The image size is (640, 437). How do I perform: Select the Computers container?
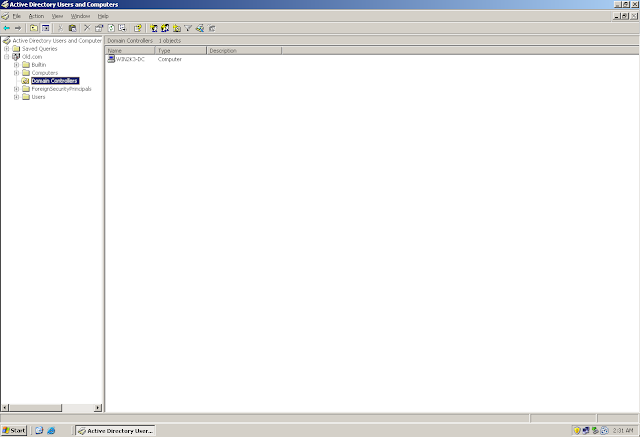point(45,73)
